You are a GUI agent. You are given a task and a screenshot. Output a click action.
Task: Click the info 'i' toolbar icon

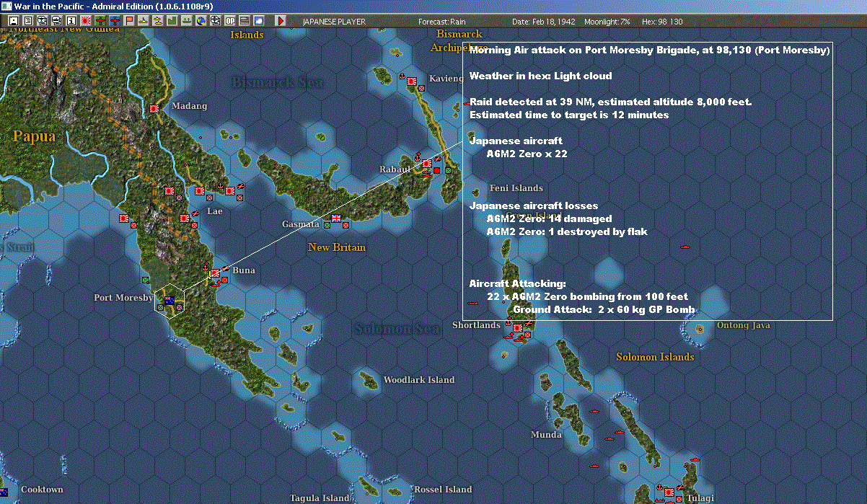pos(71,22)
